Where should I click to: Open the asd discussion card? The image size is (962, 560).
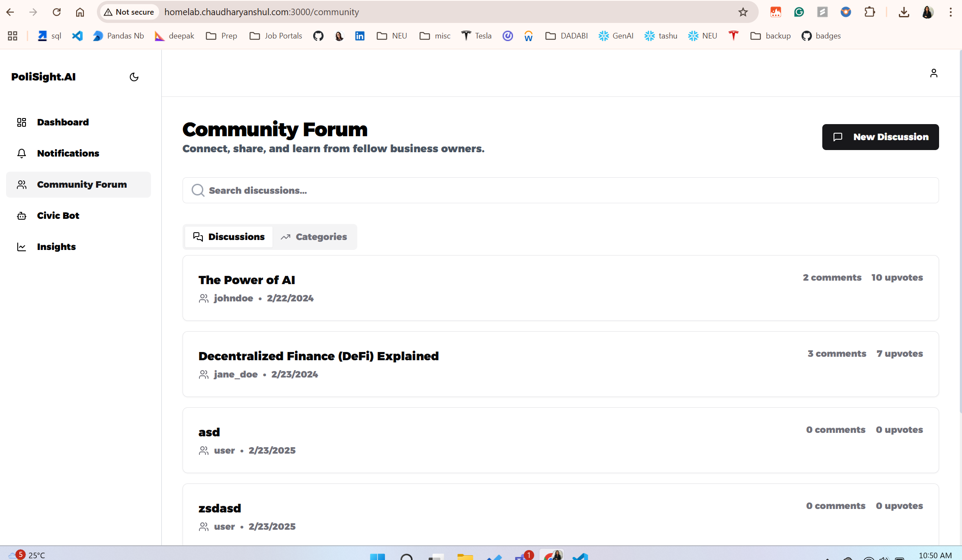pyautogui.click(x=209, y=432)
